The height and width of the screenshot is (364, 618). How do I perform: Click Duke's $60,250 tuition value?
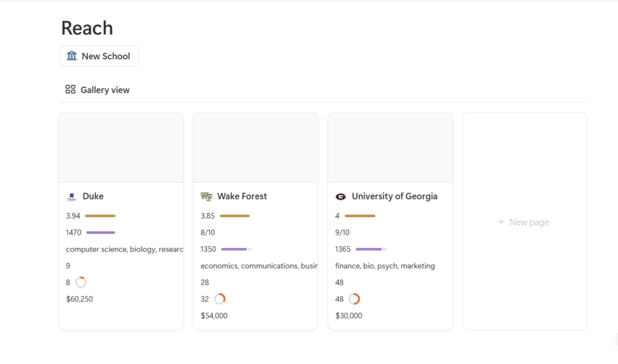pos(79,299)
